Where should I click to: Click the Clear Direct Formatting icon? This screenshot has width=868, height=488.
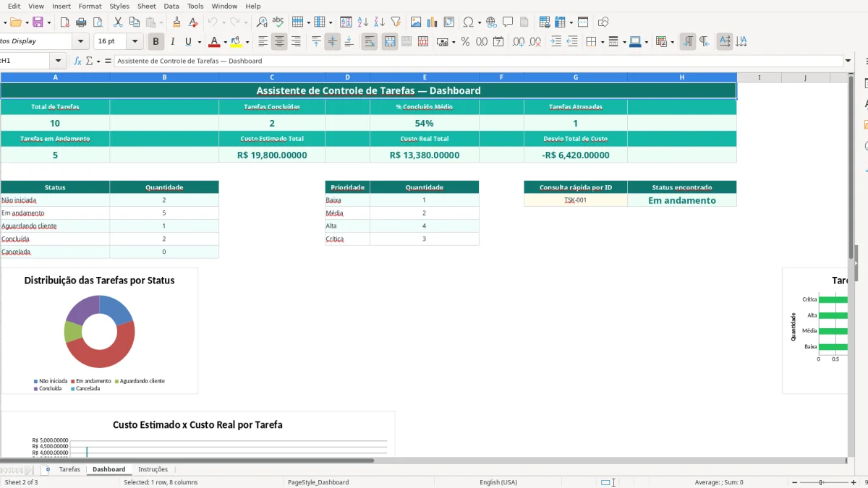(x=193, y=22)
